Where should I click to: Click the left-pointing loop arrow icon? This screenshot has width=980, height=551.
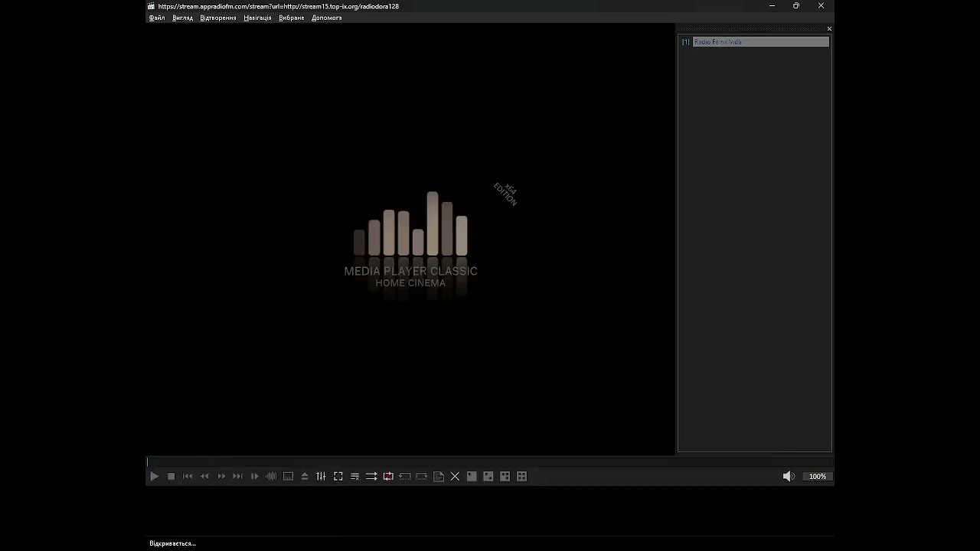[x=405, y=476]
